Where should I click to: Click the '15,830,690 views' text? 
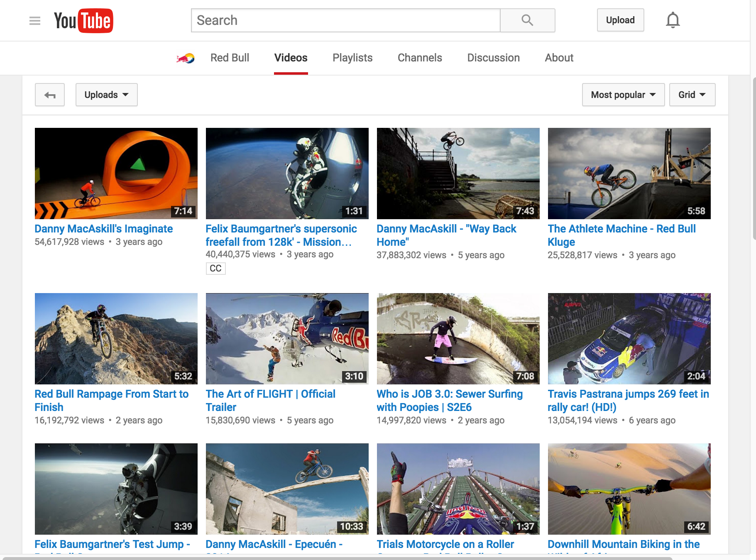tap(240, 420)
